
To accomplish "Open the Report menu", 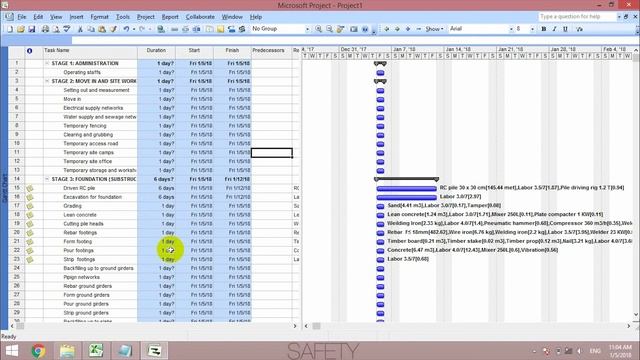I will tap(170, 17).
